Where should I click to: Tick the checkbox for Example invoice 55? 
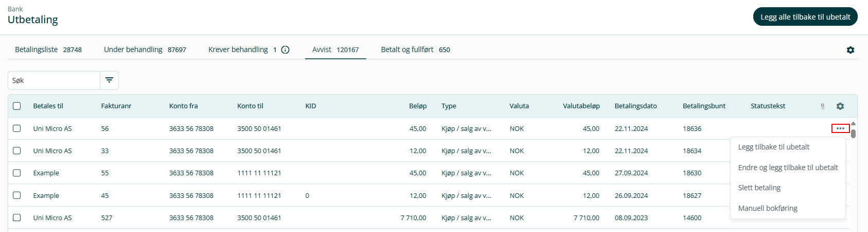coord(17,173)
